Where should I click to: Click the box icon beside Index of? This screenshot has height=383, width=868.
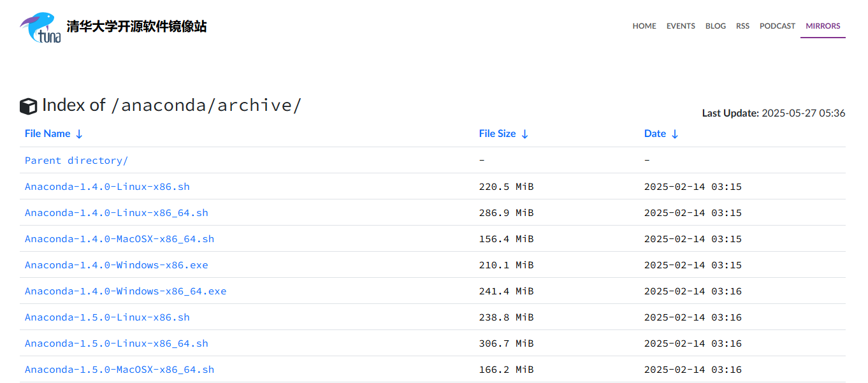click(29, 106)
